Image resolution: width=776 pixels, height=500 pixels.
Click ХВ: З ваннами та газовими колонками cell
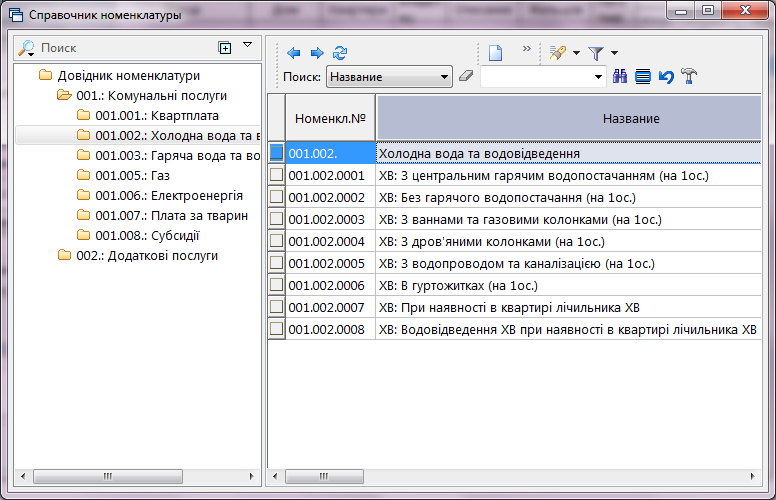point(569,219)
